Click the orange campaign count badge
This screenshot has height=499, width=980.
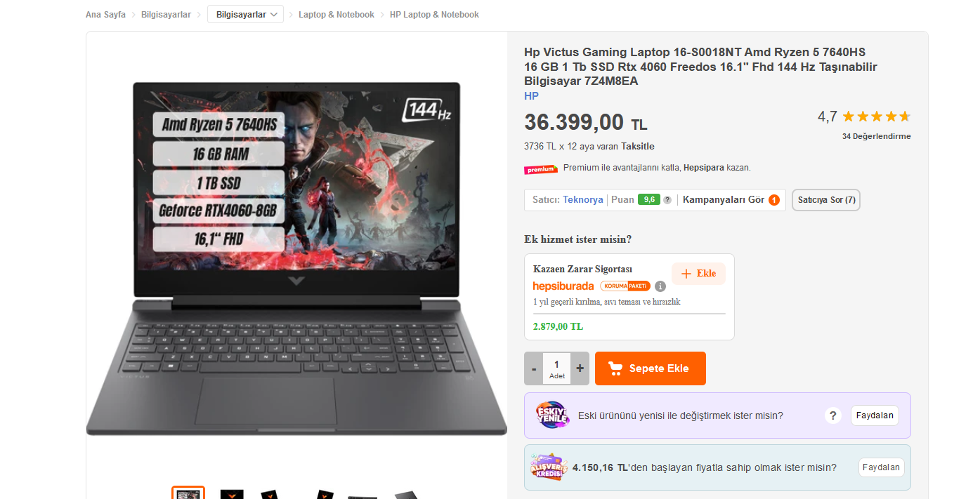pyautogui.click(x=774, y=200)
